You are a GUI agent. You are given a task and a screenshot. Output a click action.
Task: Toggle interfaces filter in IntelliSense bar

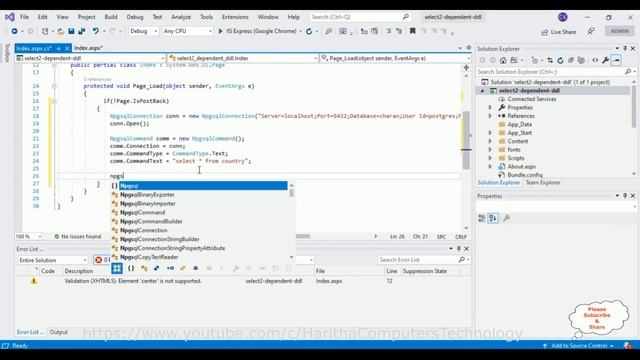[170, 268]
